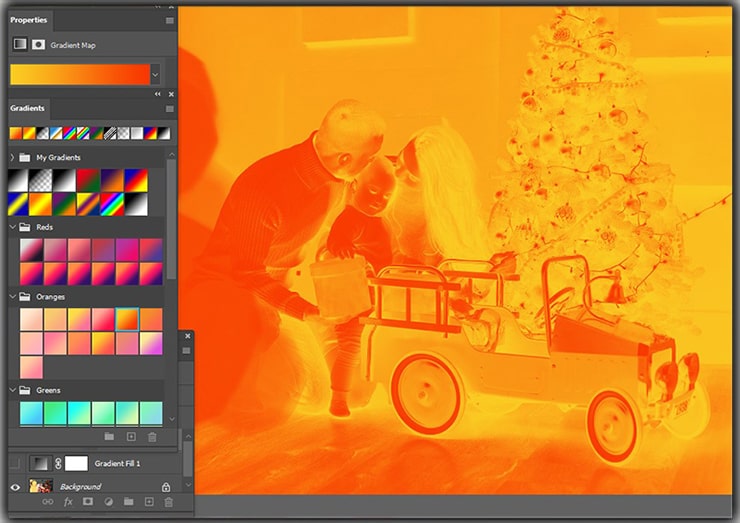
Task: Click the delete gradient trash icon
Action: (x=152, y=437)
